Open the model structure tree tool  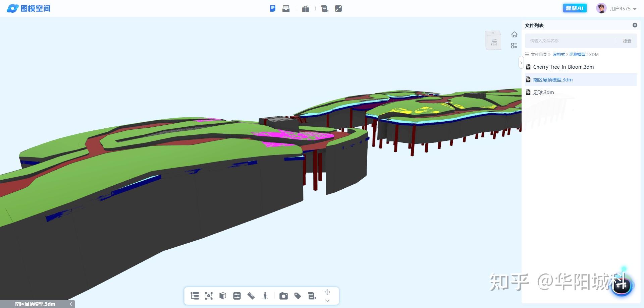pos(195,296)
